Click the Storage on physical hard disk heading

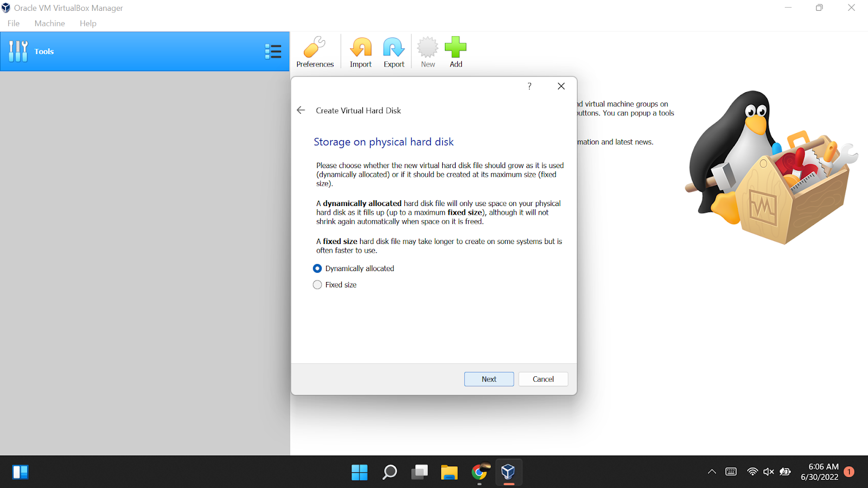click(x=384, y=142)
